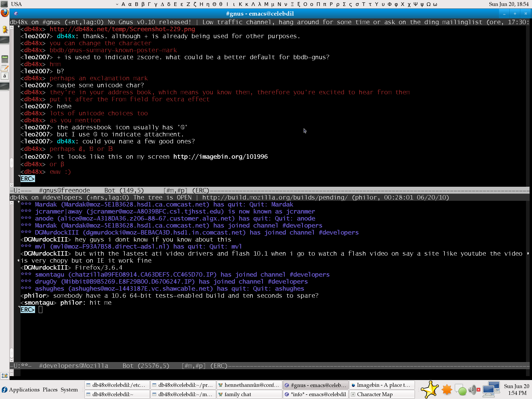Click the Fedora logo beside Applications

click(x=4, y=390)
